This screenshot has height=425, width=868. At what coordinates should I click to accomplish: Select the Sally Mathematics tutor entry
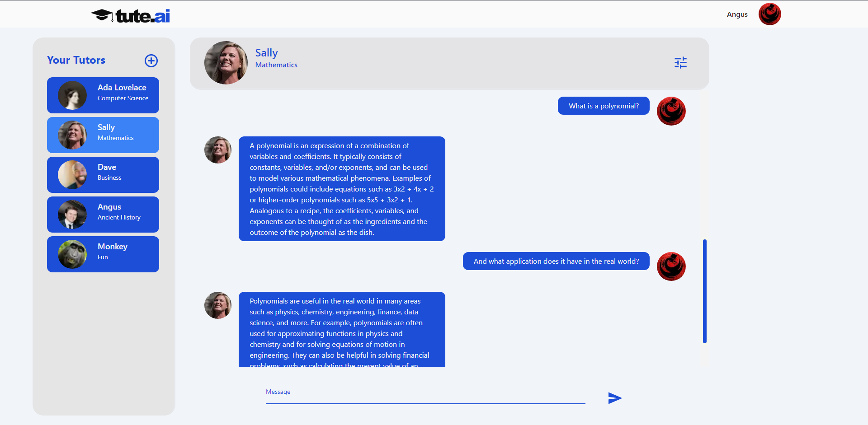point(103,135)
